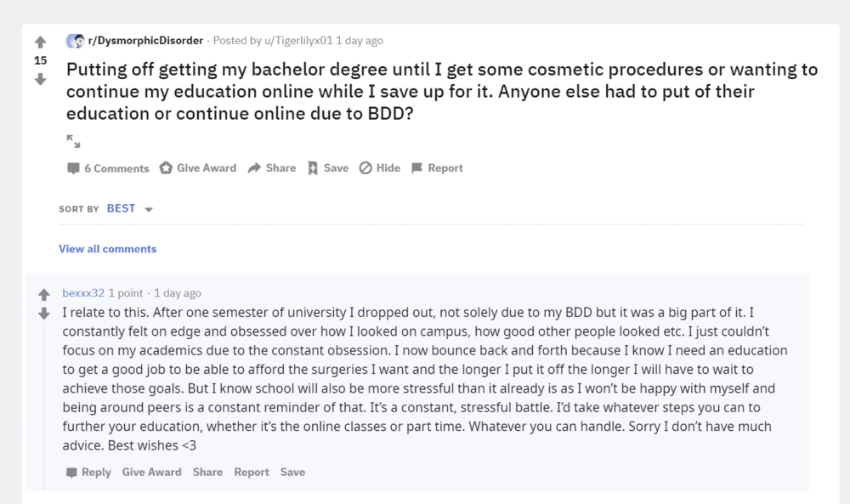The width and height of the screenshot is (850, 504).
Task: Collapse comment thread via vertical line
Action: tap(44, 406)
